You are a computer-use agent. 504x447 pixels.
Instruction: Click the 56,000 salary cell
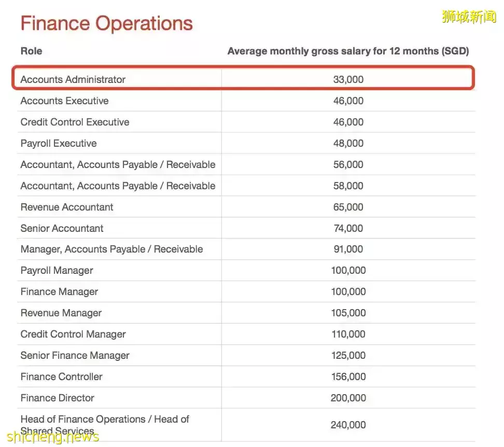coord(348,164)
